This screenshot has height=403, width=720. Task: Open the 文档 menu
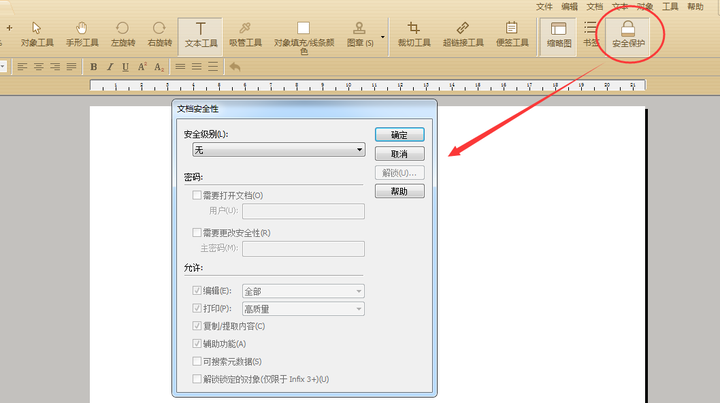point(595,6)
